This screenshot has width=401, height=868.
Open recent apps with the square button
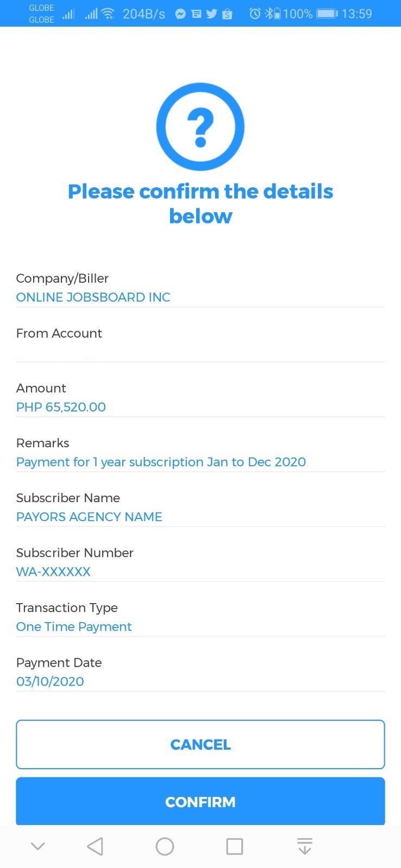(234, 845)
